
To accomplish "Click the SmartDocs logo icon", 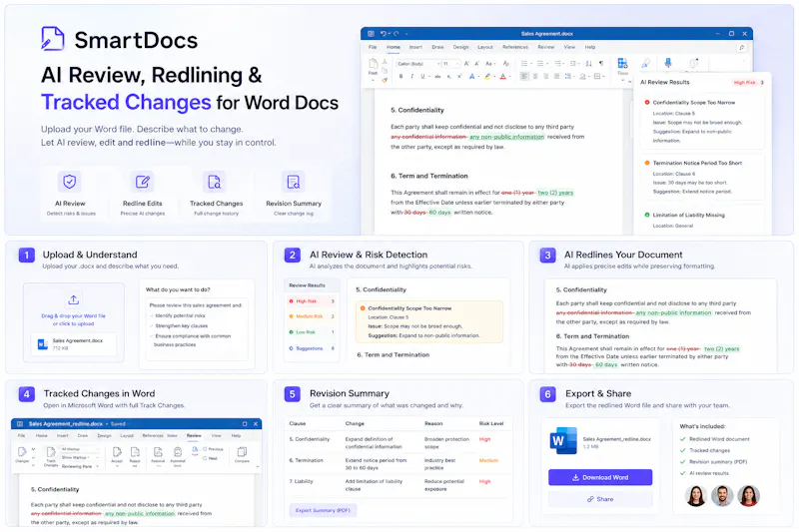I will click(x=53, y=39).
